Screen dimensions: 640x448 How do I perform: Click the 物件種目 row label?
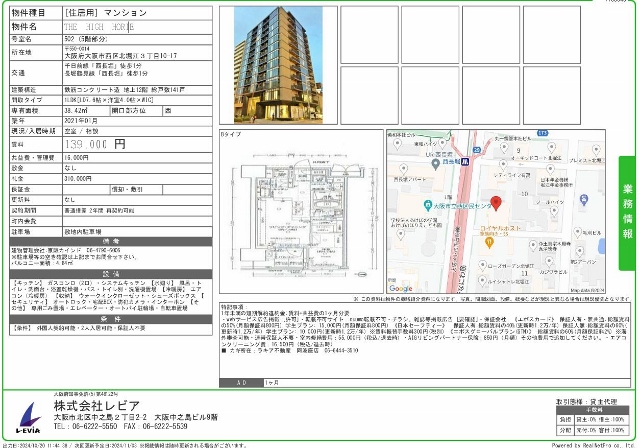[x=36, y=13]
